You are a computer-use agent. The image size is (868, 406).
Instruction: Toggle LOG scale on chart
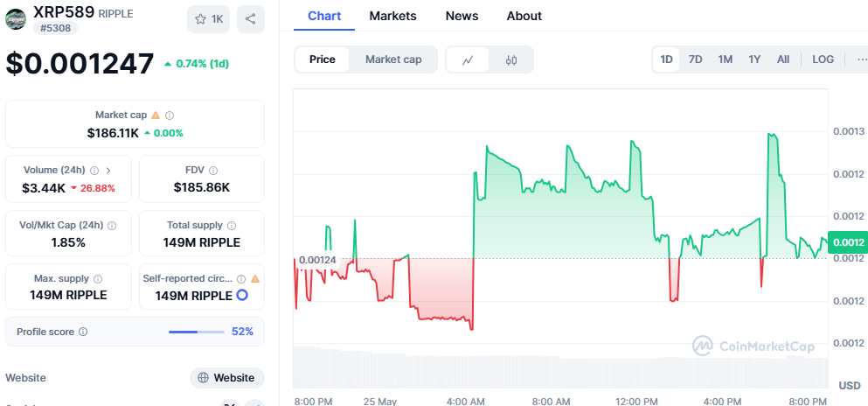point(823,59)
